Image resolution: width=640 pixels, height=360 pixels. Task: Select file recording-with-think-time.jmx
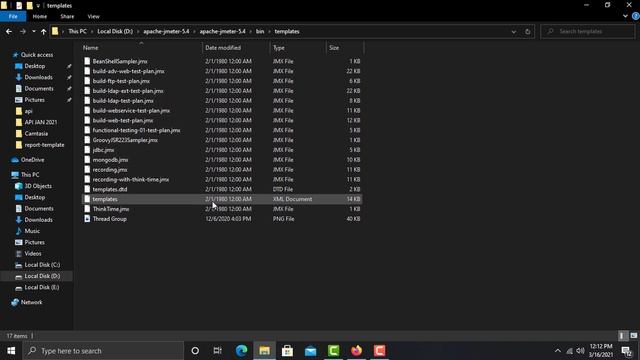pyautogui.click(x=131, y=180)
